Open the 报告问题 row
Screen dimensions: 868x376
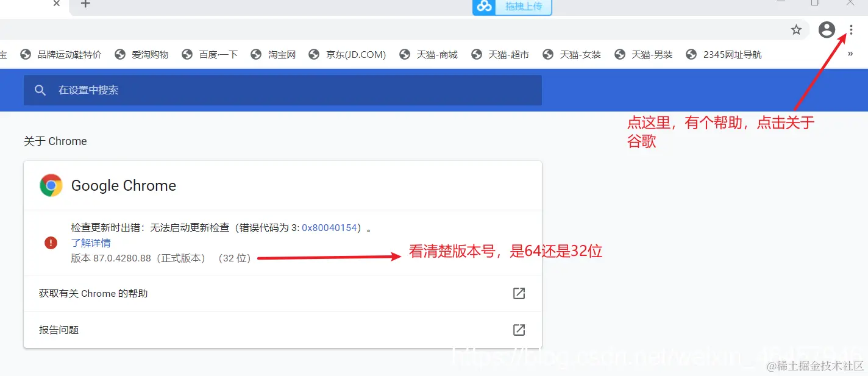[283, 330]
